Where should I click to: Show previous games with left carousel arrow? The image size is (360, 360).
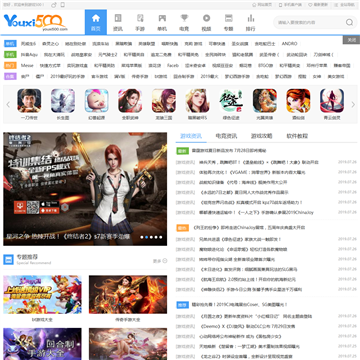tap(8, 105)
